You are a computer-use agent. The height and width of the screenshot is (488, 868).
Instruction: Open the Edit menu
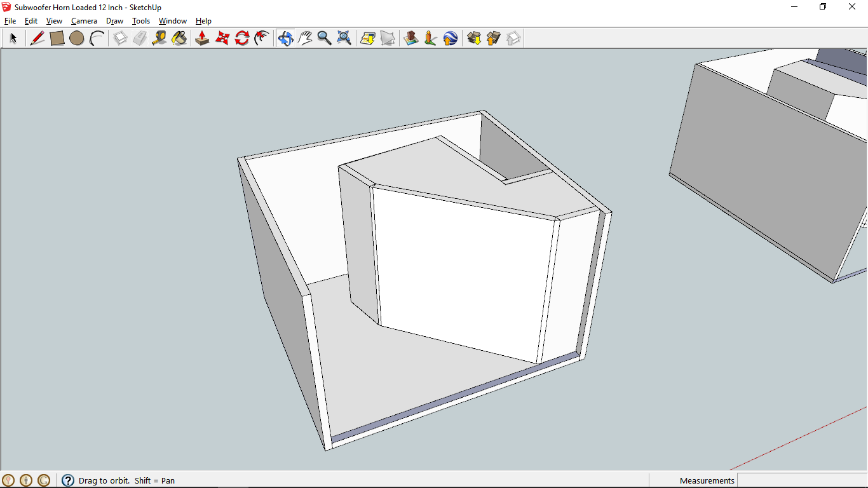point(31,21)
